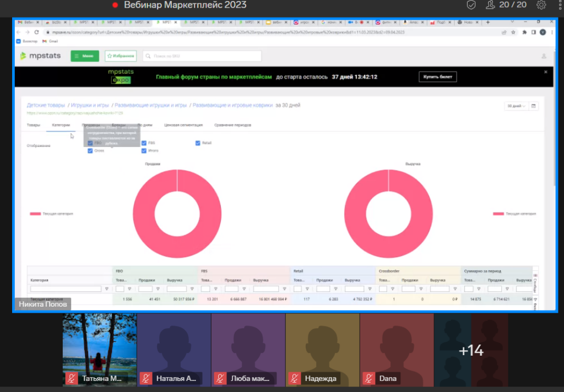The image size is (564, 392).
Task: Open the 30 дней period dropdown
Action: click(516, 106)
